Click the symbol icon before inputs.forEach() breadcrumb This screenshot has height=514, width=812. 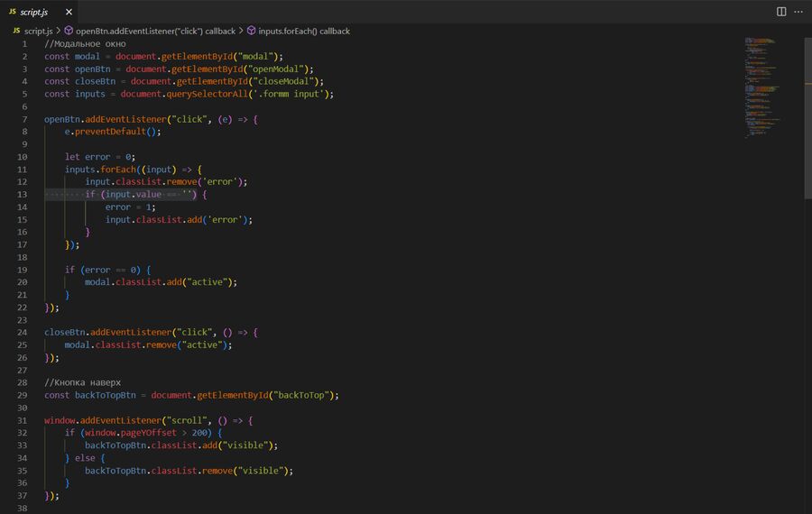pos(251,31)
